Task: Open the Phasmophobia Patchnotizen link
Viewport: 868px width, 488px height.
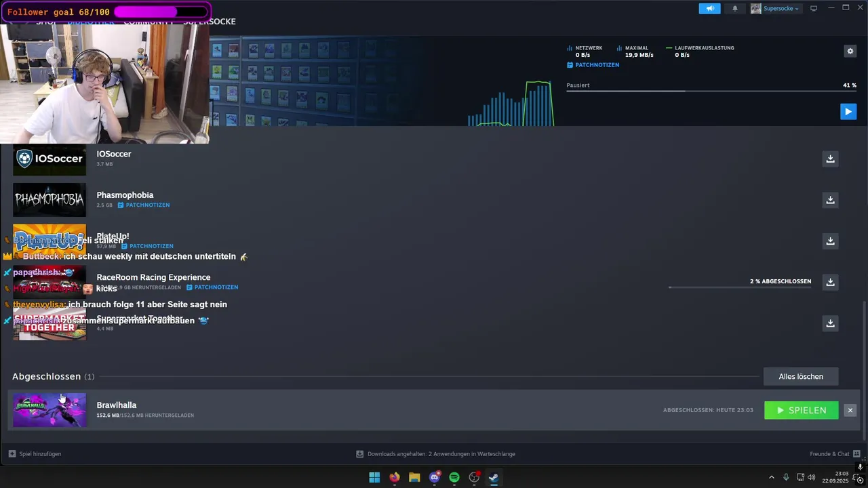Action: (143, 205)
